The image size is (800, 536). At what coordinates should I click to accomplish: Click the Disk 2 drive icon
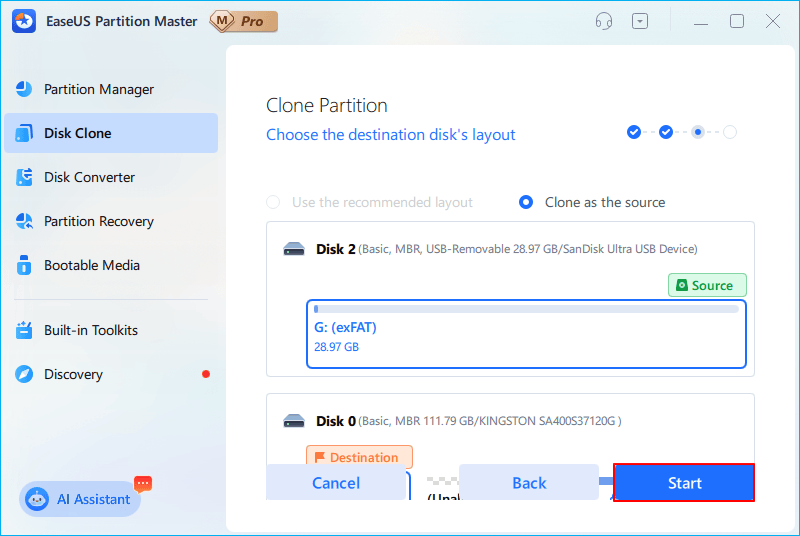coord(294,249)
